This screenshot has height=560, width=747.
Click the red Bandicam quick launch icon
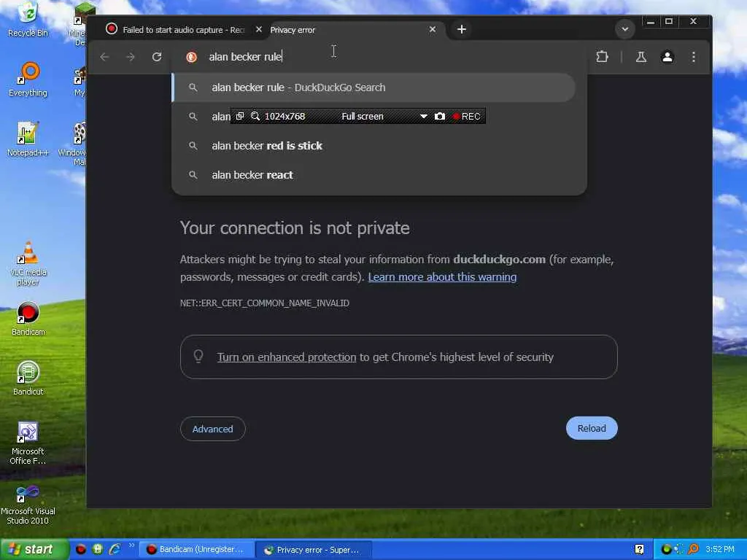click(x=80, y=549)
